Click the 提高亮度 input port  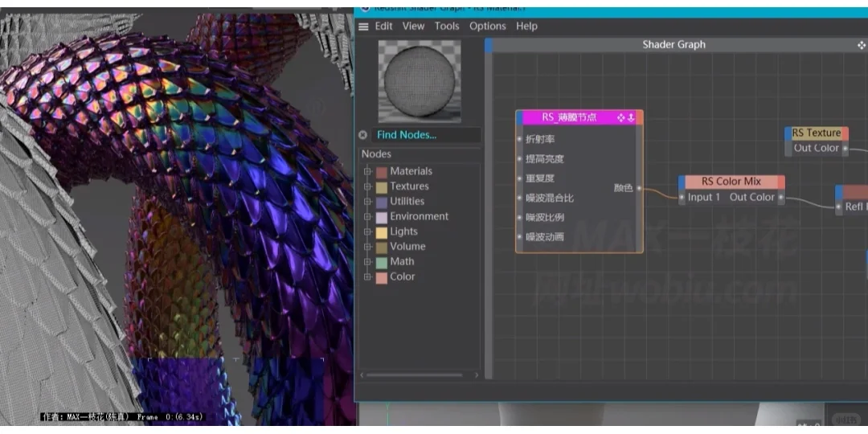point(519,159)
